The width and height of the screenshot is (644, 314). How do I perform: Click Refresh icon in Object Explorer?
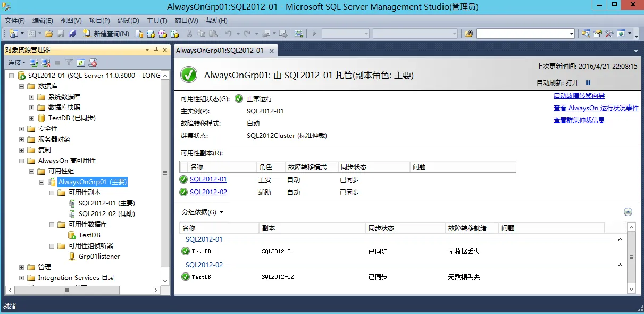coord(80,62)
